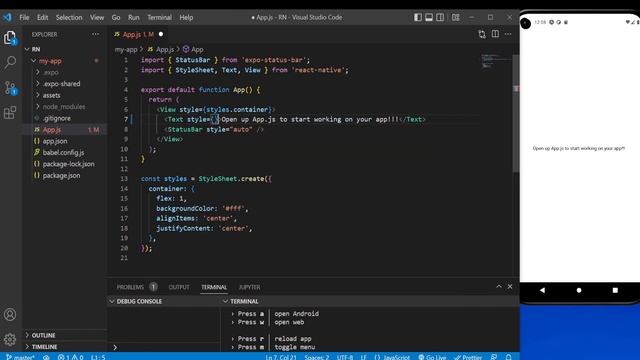
Task: Toggle the bottom panel visibility
Action: pos(429,17)
